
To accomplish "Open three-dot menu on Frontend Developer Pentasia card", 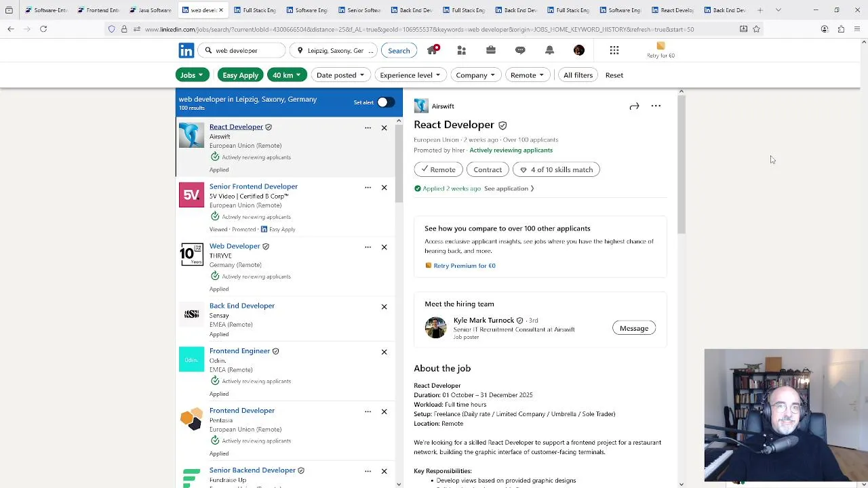I will click(x=368, y=411).
